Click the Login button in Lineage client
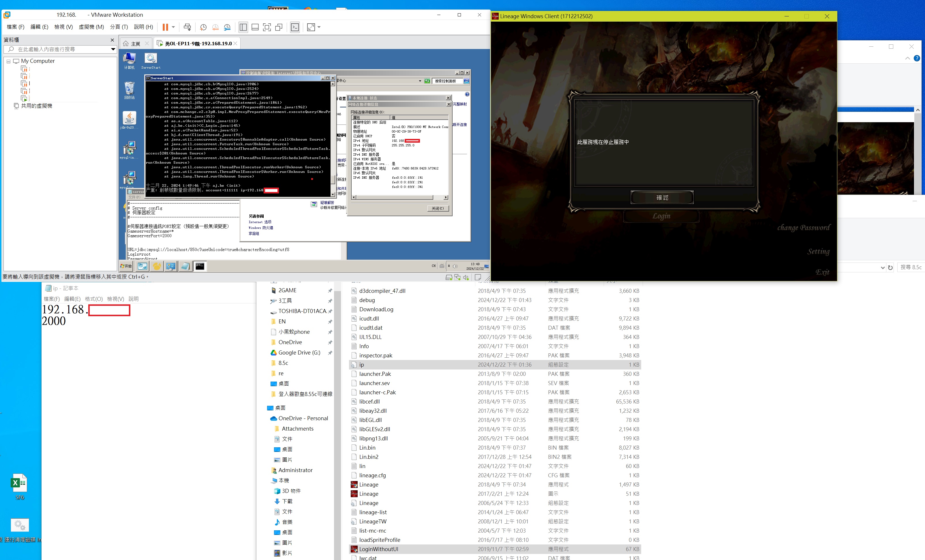The image size is (925, 560). click(661, 216)
